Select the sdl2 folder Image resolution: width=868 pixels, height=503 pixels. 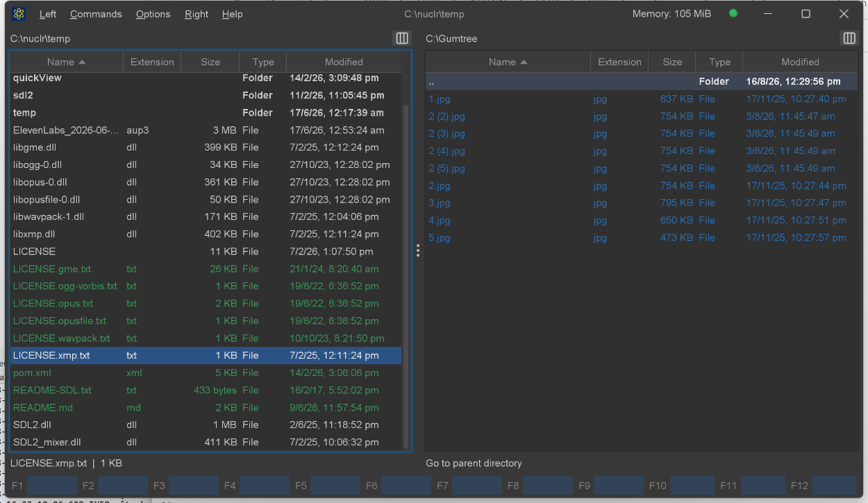[x=206, y=95]
